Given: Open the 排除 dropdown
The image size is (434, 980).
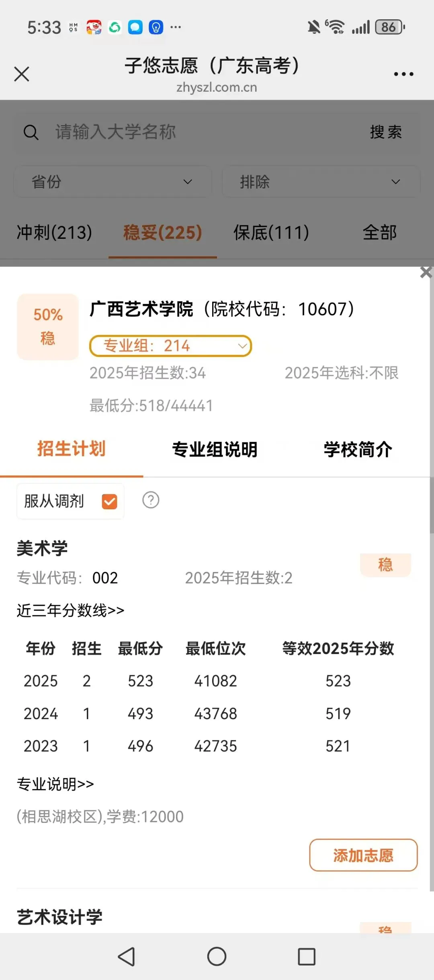Looking at the screenshot, I should pyautogui.click(x=321, y=182).
